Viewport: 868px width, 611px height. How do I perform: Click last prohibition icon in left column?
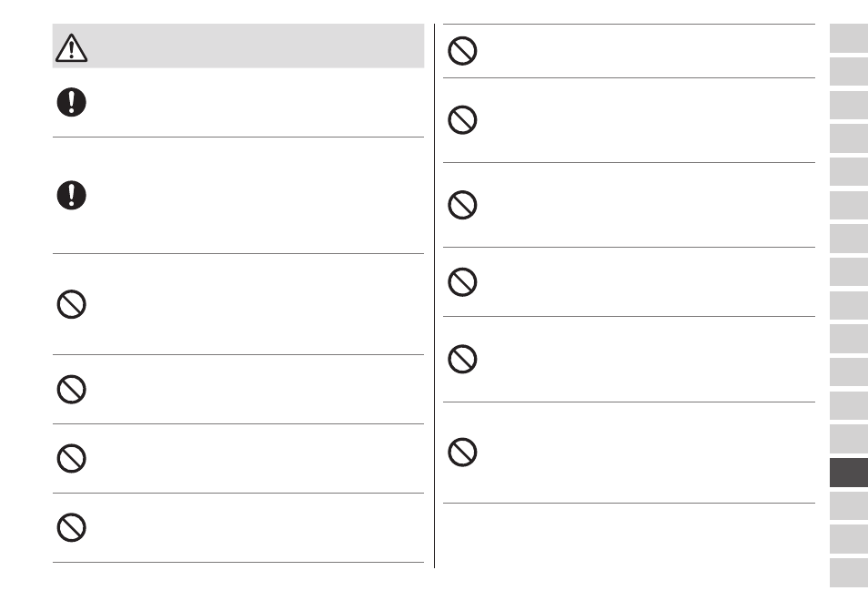coord(71,527)
